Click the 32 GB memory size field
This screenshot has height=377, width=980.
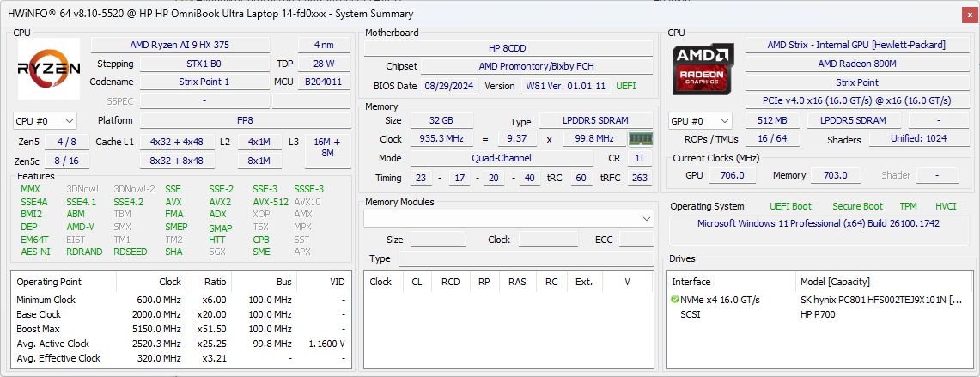441,121
